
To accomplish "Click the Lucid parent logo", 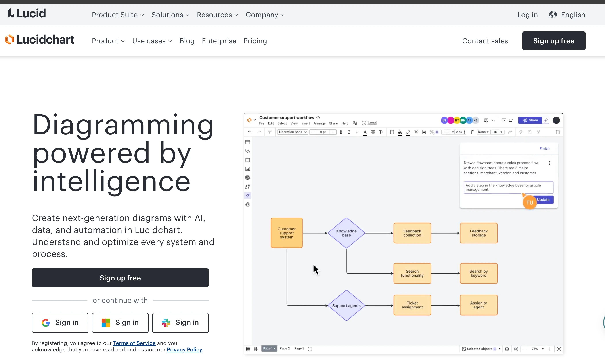I will (x=27, y=14).
